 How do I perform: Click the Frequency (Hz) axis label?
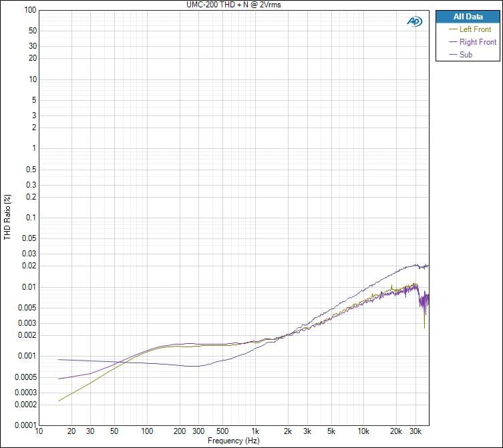(x=233, y=441)
